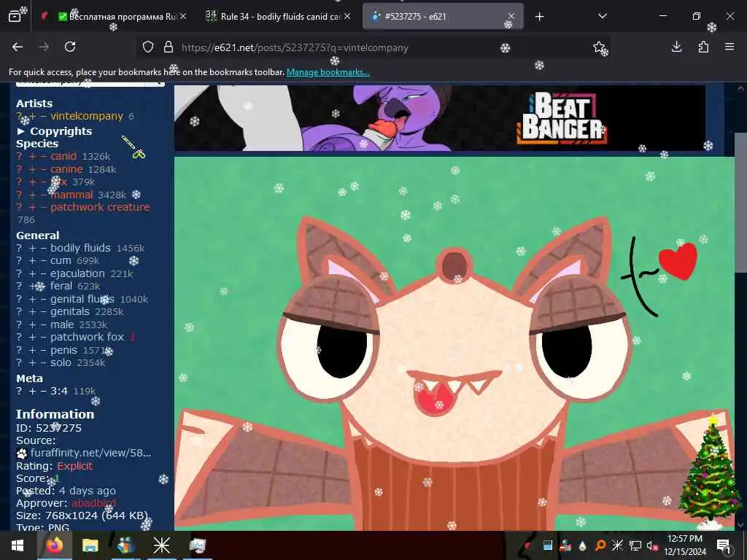
Task: Close the #5237275 - e621 tab
Action: (511, 17)
